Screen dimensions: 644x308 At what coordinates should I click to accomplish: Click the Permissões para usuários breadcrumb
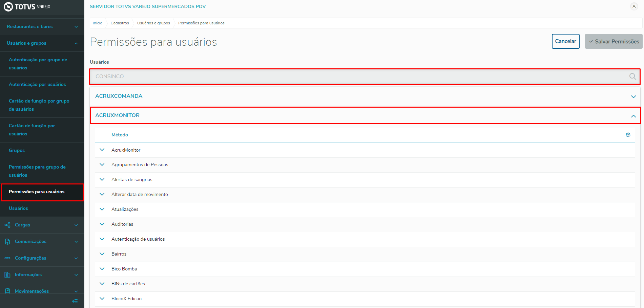[x=201, y=23]
